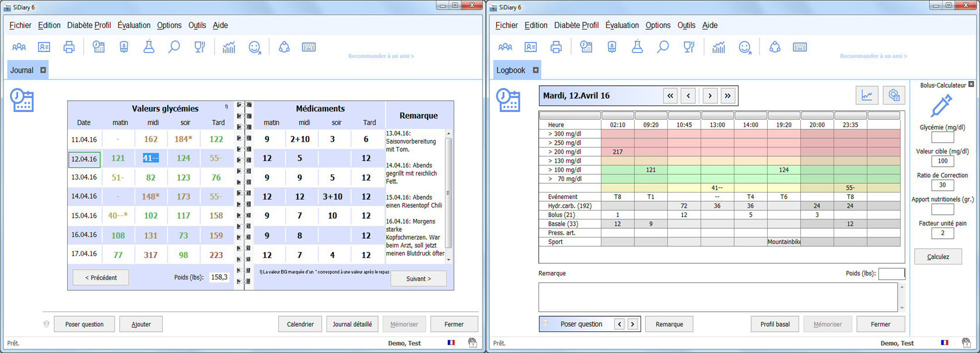
Task: Open the trend graph button beside logbook date
Action: click(x=867, y=96)
